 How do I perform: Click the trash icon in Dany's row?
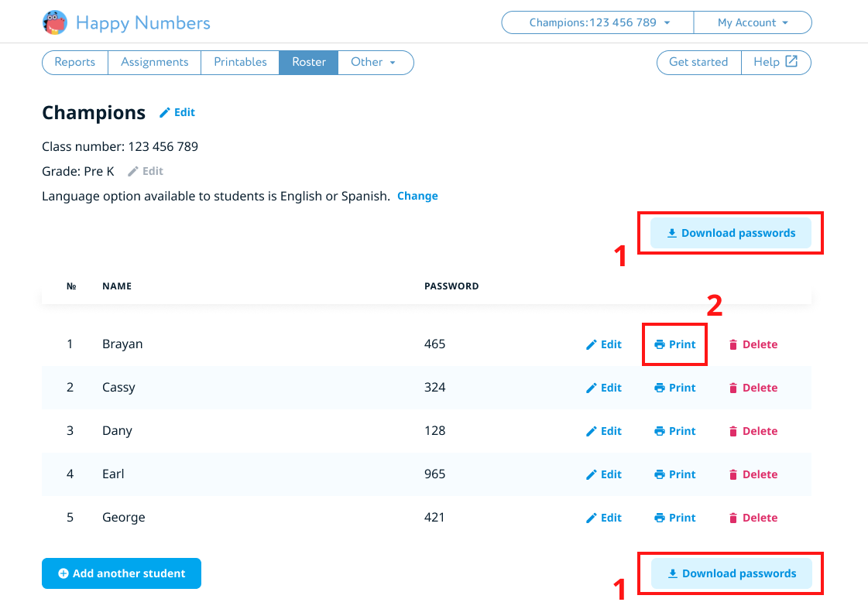pyautogui.click(x=733, y=431)
